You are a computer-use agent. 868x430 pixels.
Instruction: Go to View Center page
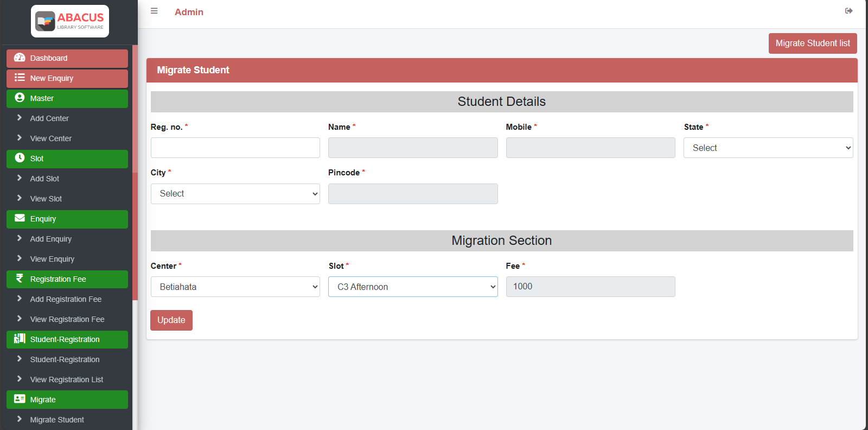[x=51, y=138]
